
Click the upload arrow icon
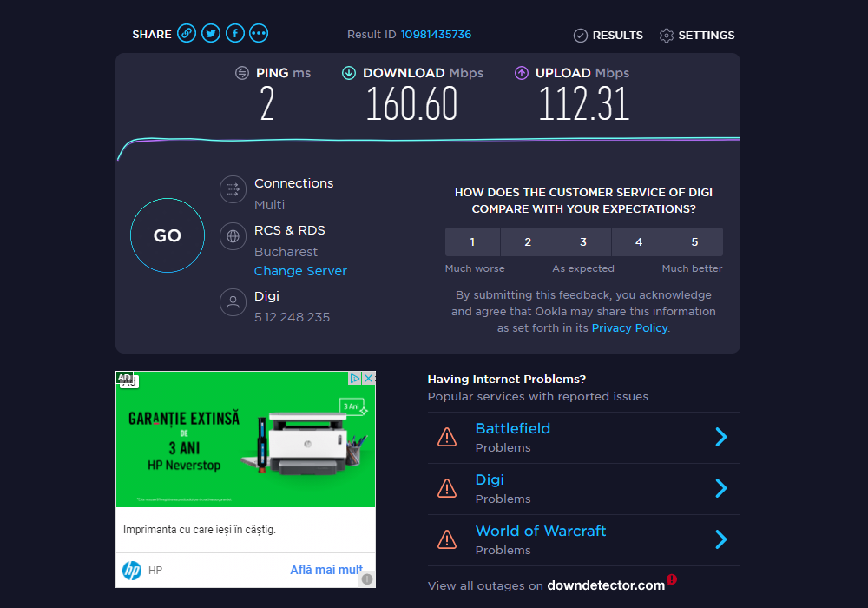click(x=522, y=73)
